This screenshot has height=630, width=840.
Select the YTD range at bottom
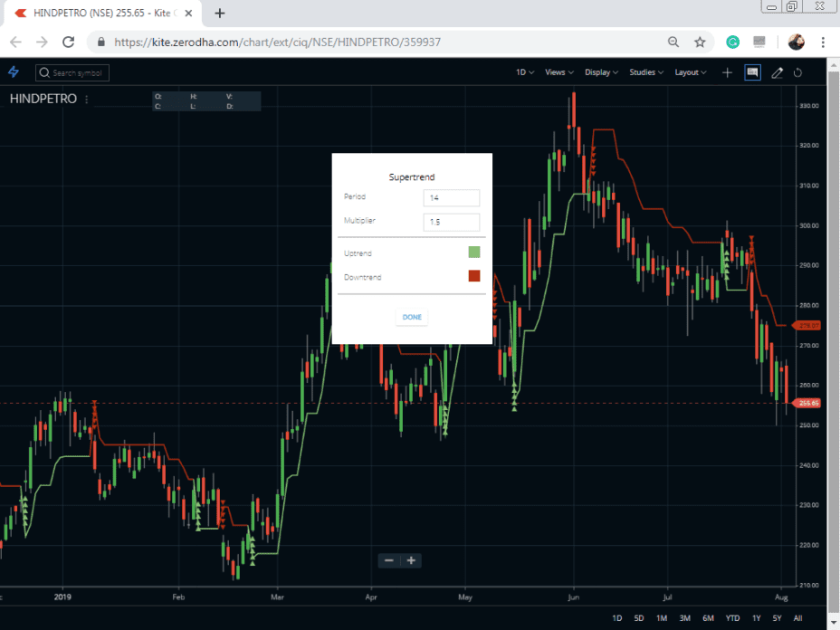click(732, 618)
